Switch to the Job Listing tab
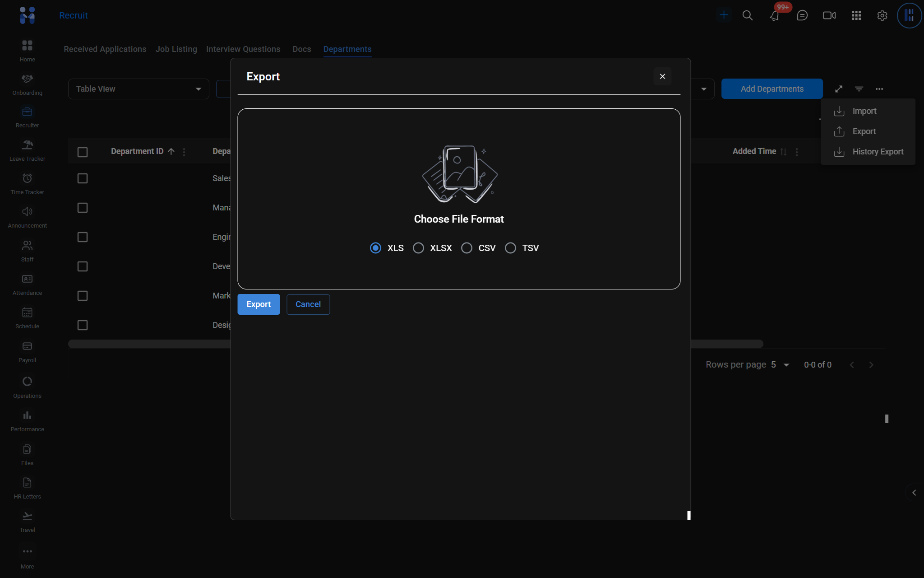Screen dimensions: 924x578 [x=176, y=49]
